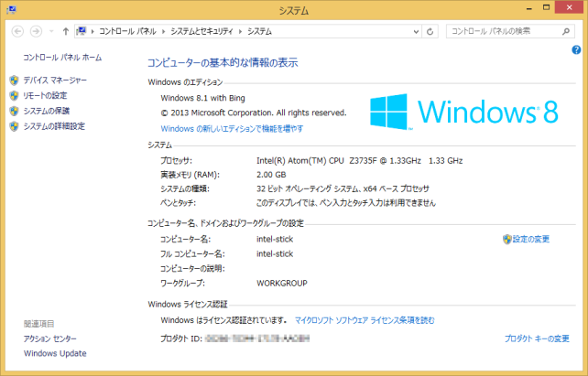
Task: Click the blurred プロダクト ID value
Action: [x=257, y=338]
